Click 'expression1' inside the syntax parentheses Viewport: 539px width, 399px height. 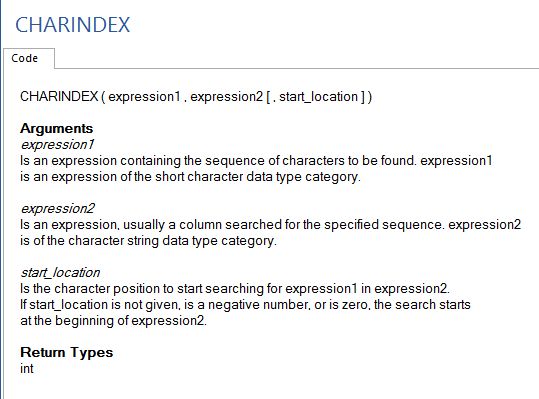[x=144, y=97]
